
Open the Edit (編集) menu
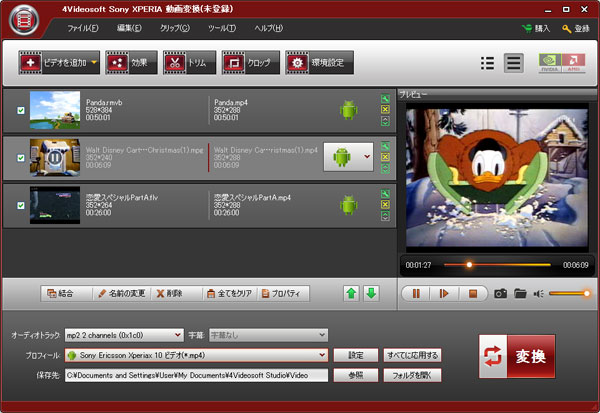click(x=129, y=28)
